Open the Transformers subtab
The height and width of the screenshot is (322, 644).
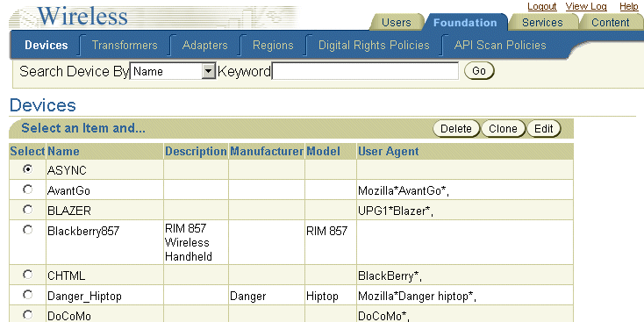(125, 45)
